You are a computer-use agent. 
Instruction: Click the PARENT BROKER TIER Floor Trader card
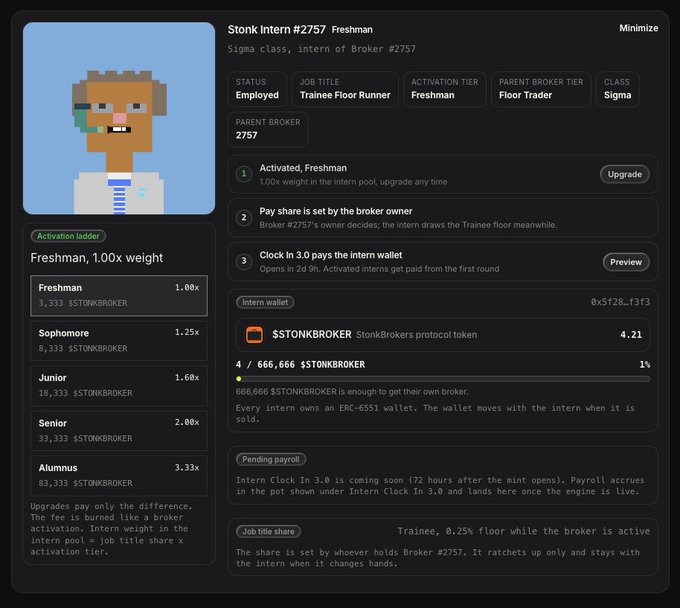(541, 89)
